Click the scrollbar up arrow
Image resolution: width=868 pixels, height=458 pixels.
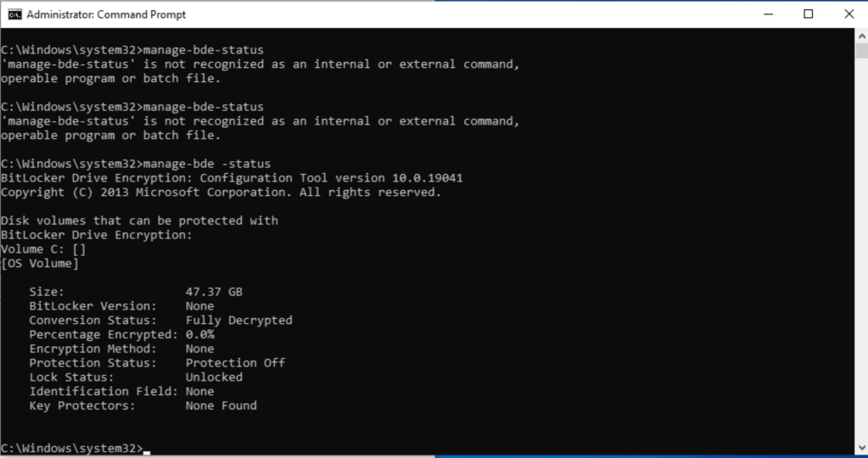860,35
